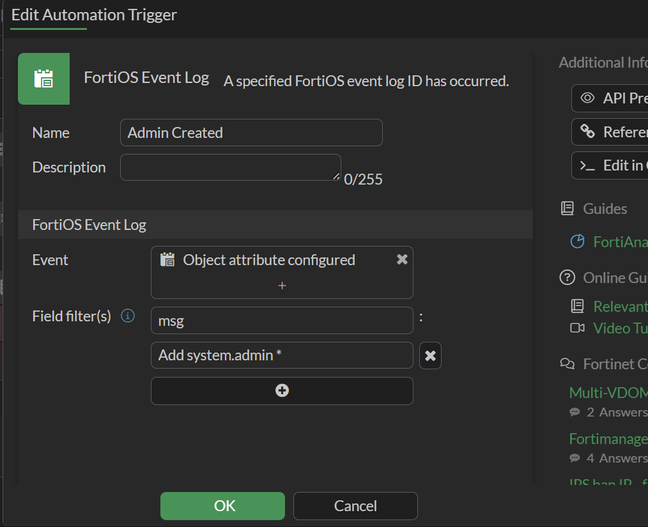Open the Fortimanager community post link
Screen dimensions: 648x527
(608, 438)
